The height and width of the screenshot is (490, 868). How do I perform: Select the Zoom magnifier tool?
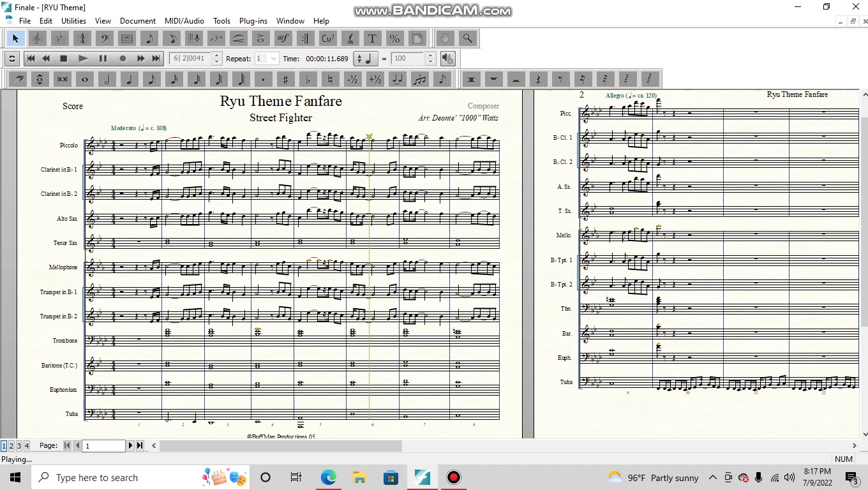click(468, 39)
